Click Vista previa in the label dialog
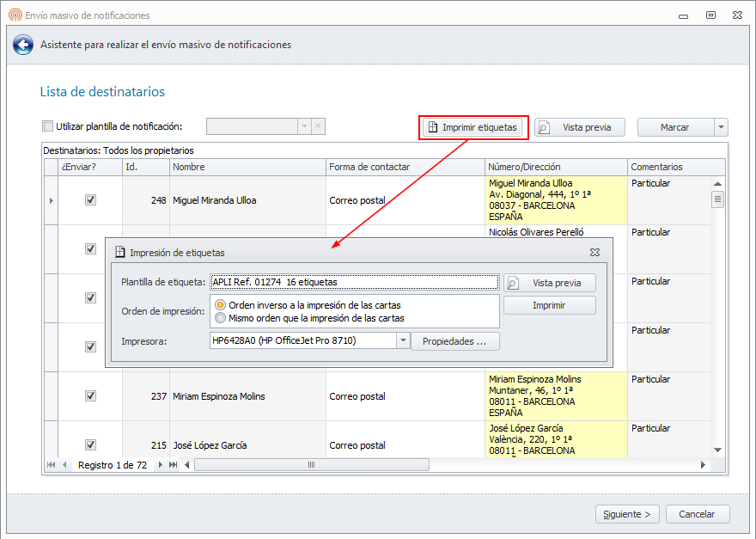The height and width of the screenshot is (539, 756). tap(549, 283)
